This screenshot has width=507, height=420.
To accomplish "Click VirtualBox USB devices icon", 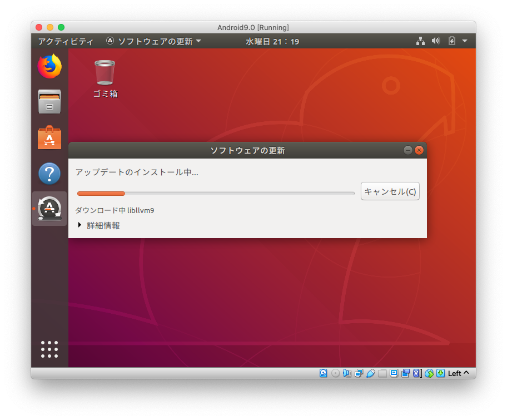I will point(371,373).
